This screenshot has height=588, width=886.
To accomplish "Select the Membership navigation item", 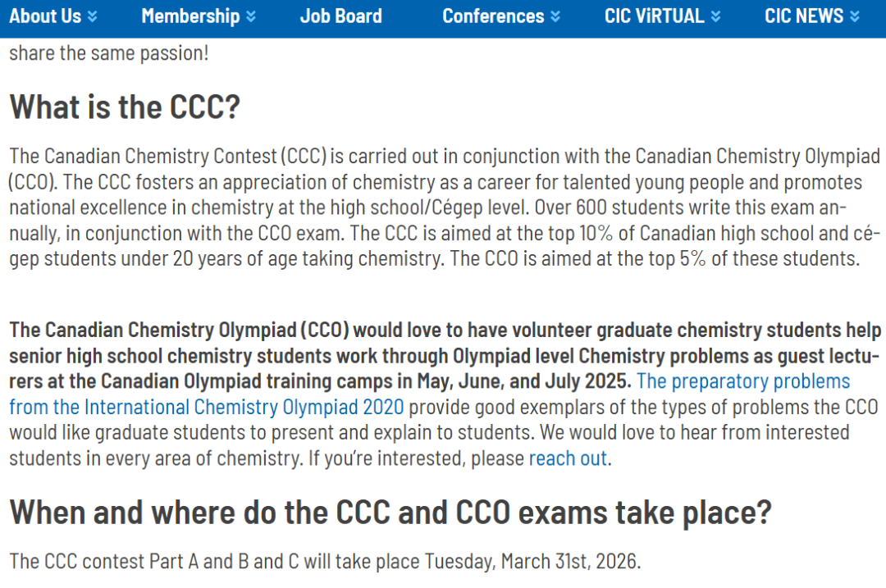I will (190, 16).
